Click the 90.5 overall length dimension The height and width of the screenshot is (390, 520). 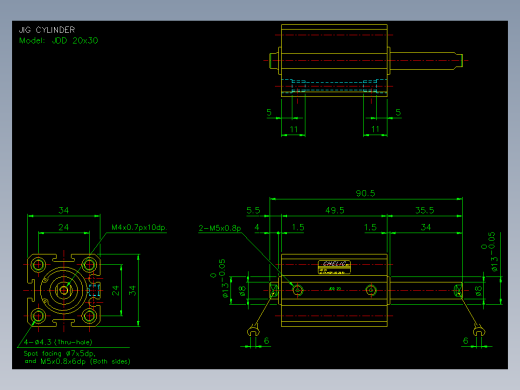tap(365, 193)
